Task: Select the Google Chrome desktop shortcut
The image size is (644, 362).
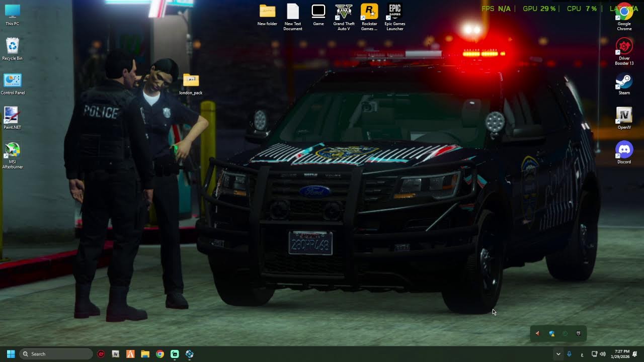Action: click(624, 17)
